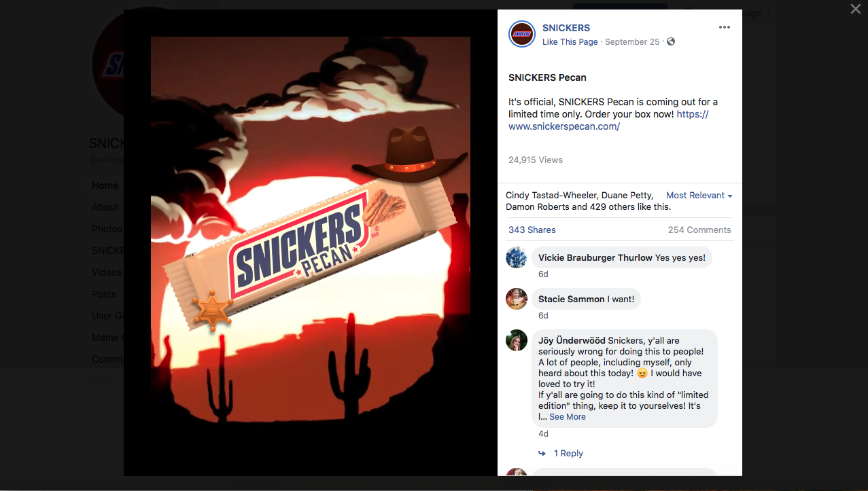Viewport: 868px width, 491px height.
Task: Click the frowning emoji in Jöy's comment
Action: 641,373
